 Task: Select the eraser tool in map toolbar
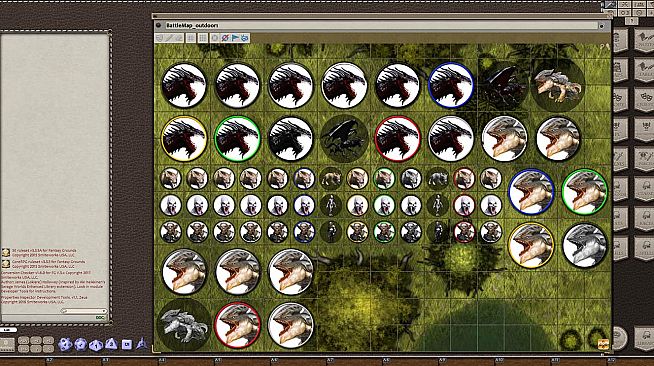(179, 38)
